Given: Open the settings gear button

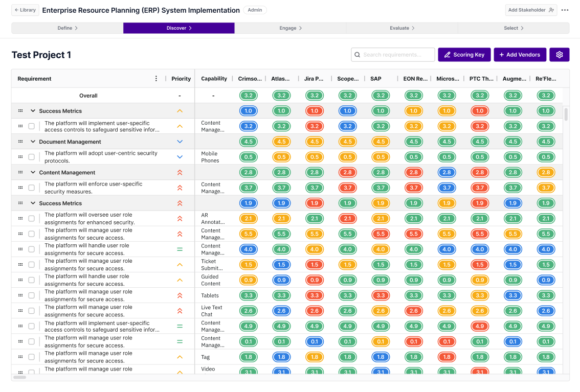Looking at the screenshot, I should click(x=559, y=55).
